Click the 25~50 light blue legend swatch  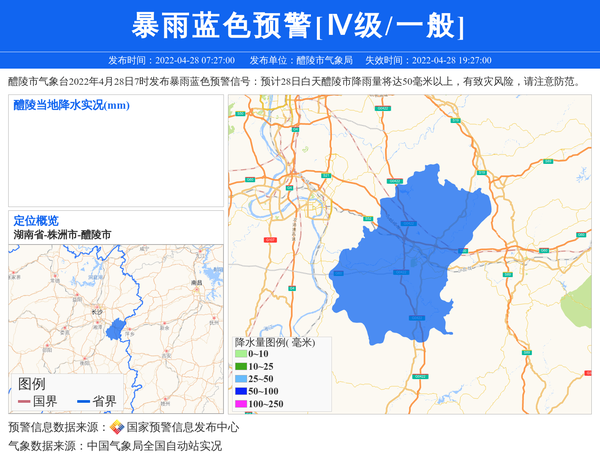tap(240, 379)
